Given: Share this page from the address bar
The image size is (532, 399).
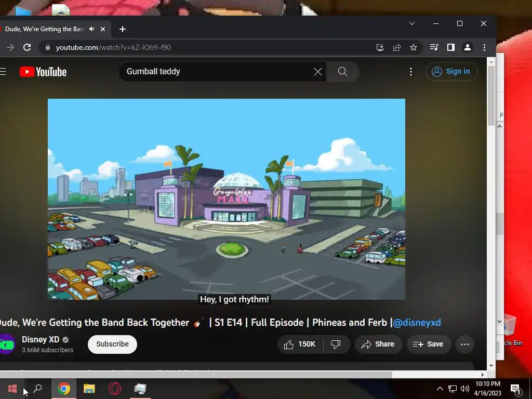Looking at the screenshot, I should pos(397,47).
